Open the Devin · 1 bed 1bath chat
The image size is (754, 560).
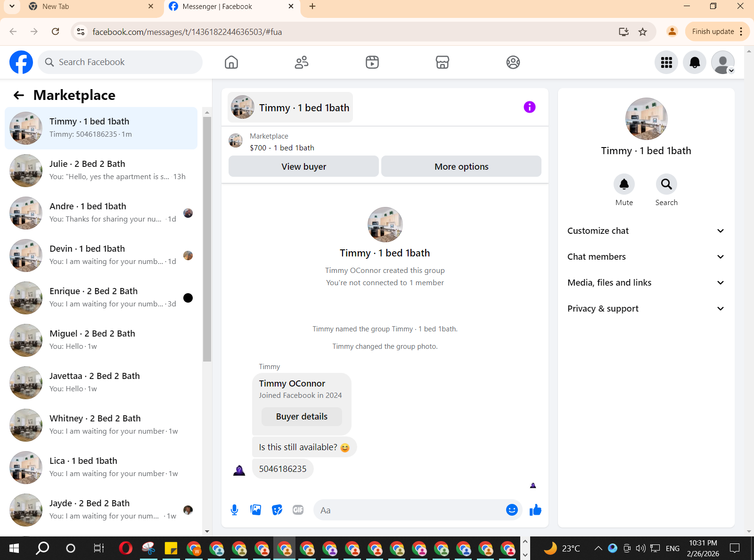(x=101, y=255)
